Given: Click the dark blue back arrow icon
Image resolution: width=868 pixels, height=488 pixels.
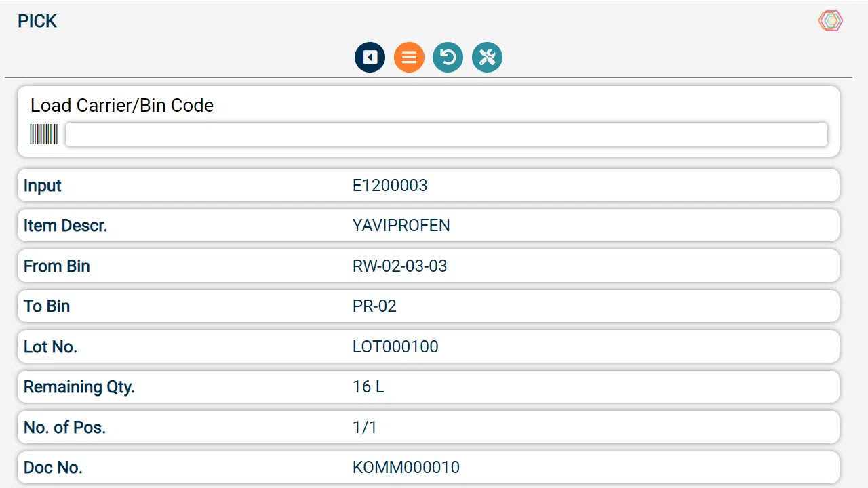Looking at the screenshot, I should (370, 58).
